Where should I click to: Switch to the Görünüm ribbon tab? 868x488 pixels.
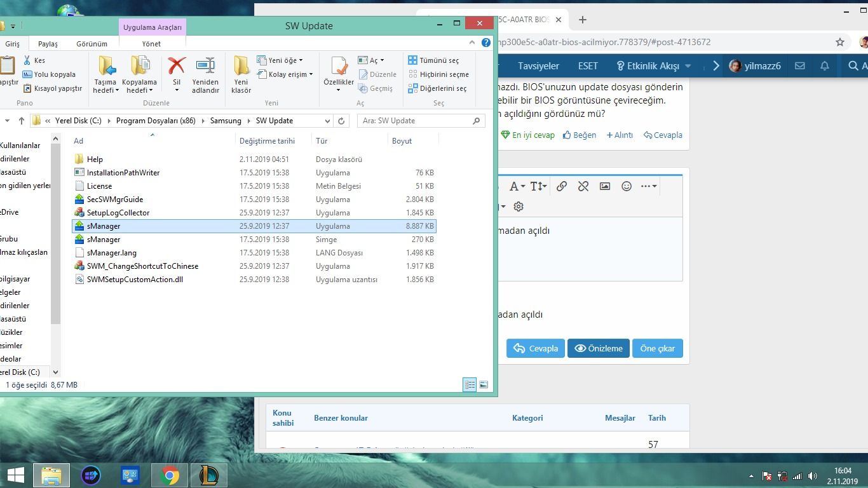(92, 44)
